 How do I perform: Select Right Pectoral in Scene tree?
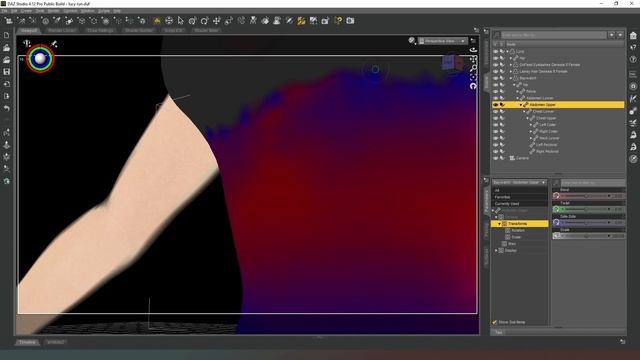pyautogui.click(x=547, y=151)
